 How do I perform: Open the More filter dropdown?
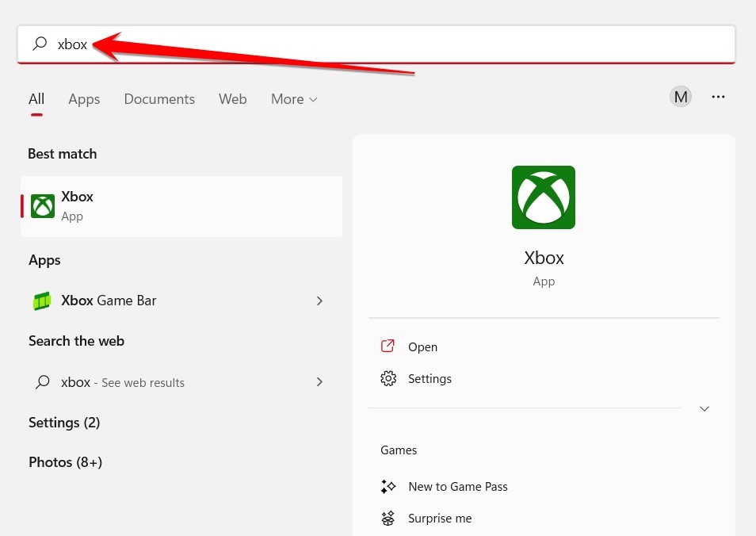pyautogui.click(x=294, y=99)
